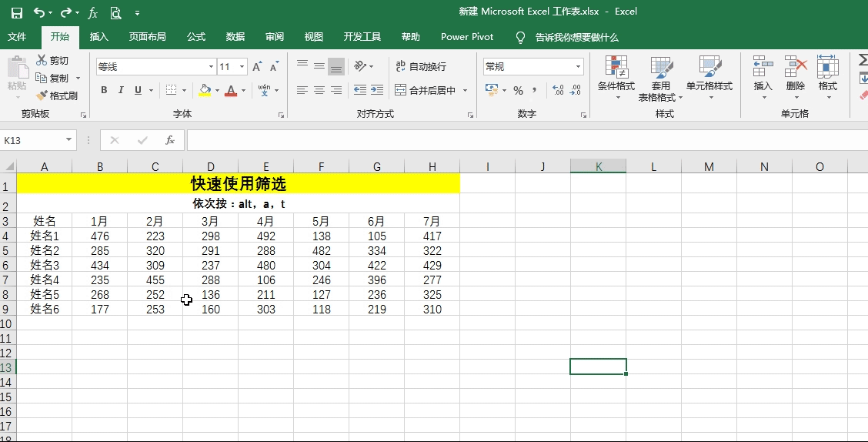The width and height of the screenshot is (868, 442).
Task: Expand merge and center dropdown arrow
Action: (465, 90)
